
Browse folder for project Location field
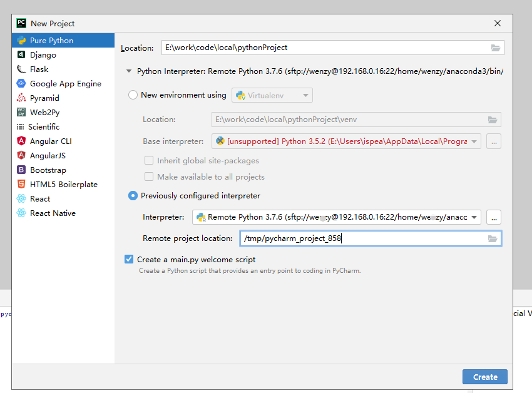pyautogui.click(x=496, y=48)
